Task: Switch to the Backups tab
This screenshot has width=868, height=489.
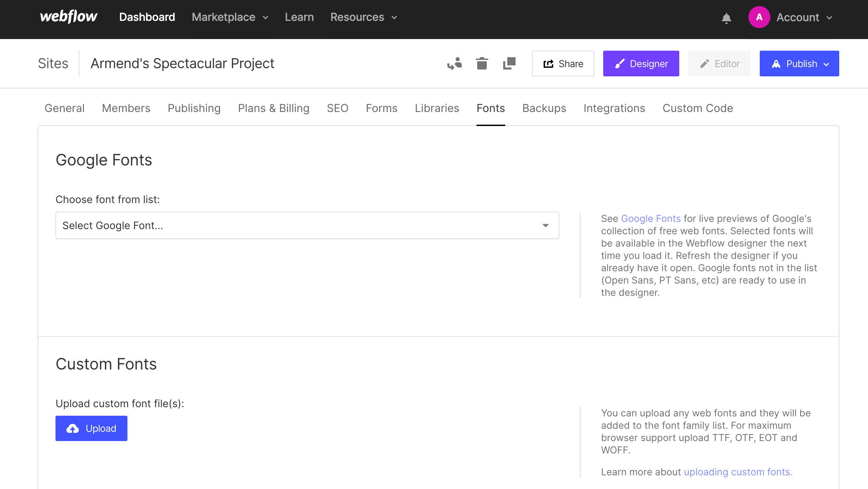Action: [x=544, y=108]
